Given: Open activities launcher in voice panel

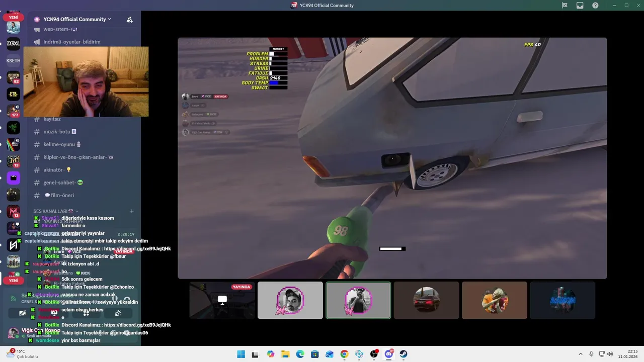Looking at the screenshot, I should tap(86, 313).
